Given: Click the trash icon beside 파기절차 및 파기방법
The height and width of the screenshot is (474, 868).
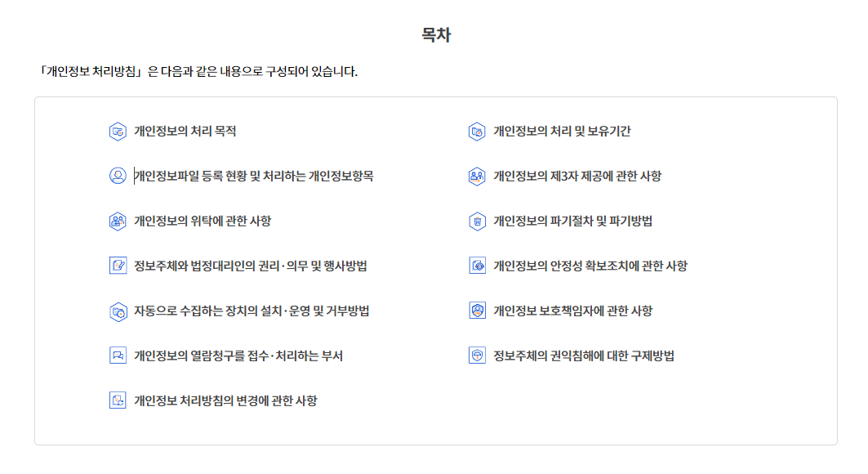Looking at the screenshot, I should pos(477,221).
